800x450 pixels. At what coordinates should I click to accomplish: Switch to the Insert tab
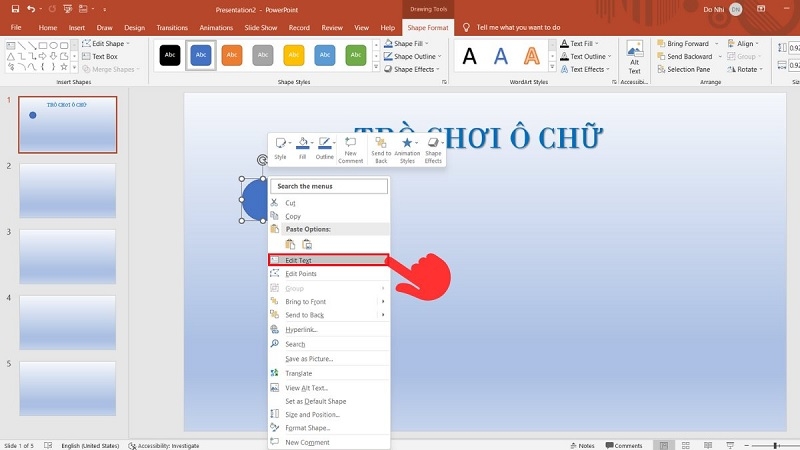77,28
